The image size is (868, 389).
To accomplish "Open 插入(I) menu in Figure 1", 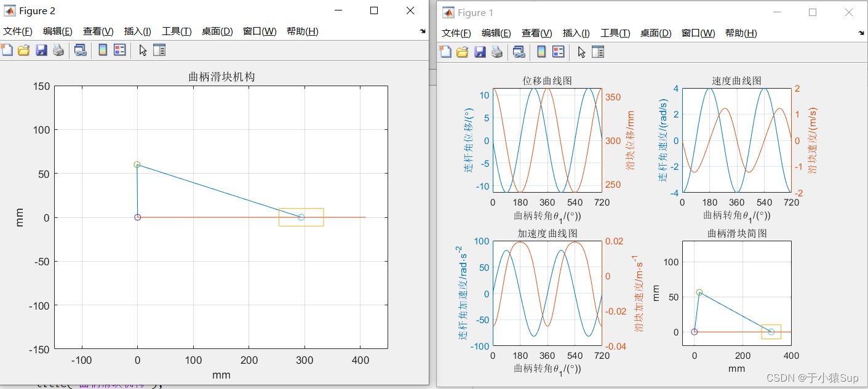I will point(576,33).
